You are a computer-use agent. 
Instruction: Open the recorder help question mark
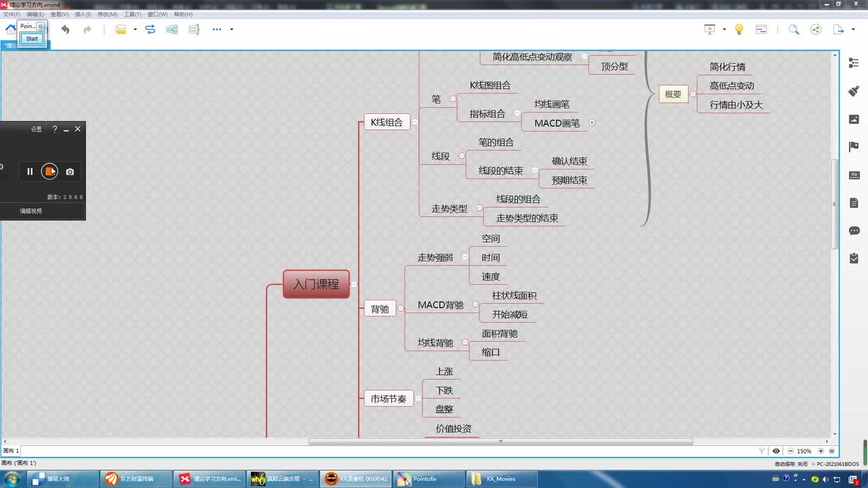tap(55, 129)
